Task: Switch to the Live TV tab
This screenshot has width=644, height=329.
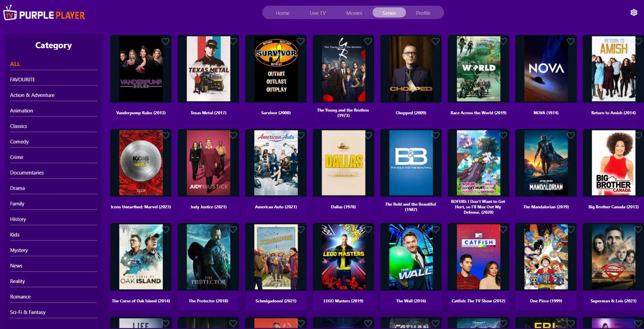Action: click(318, 13)
